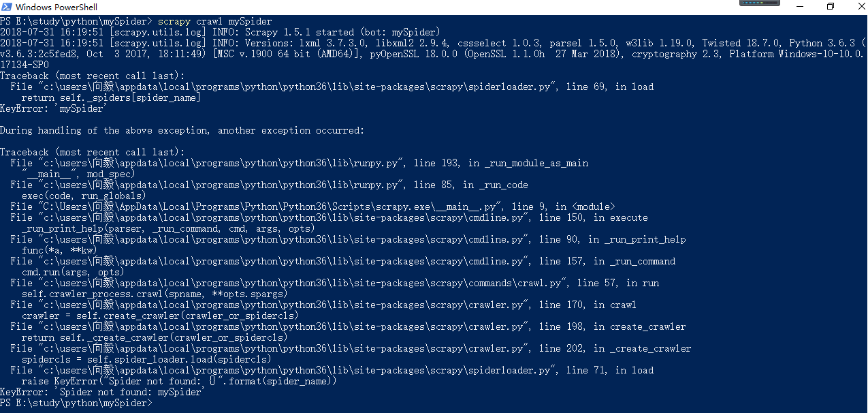
Task: Click the Windows PowerShell window title text
Action: click(57, 7)
